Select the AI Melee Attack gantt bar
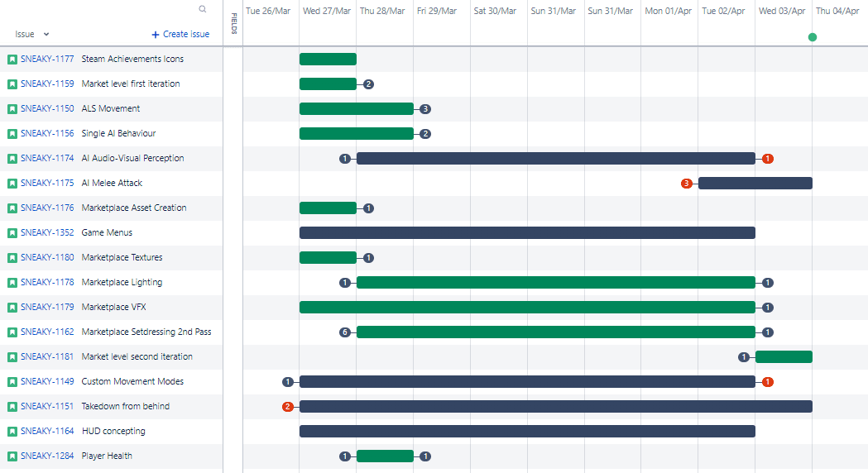Image resolution: width=868 pixels, height=473 pixels. 755,183
